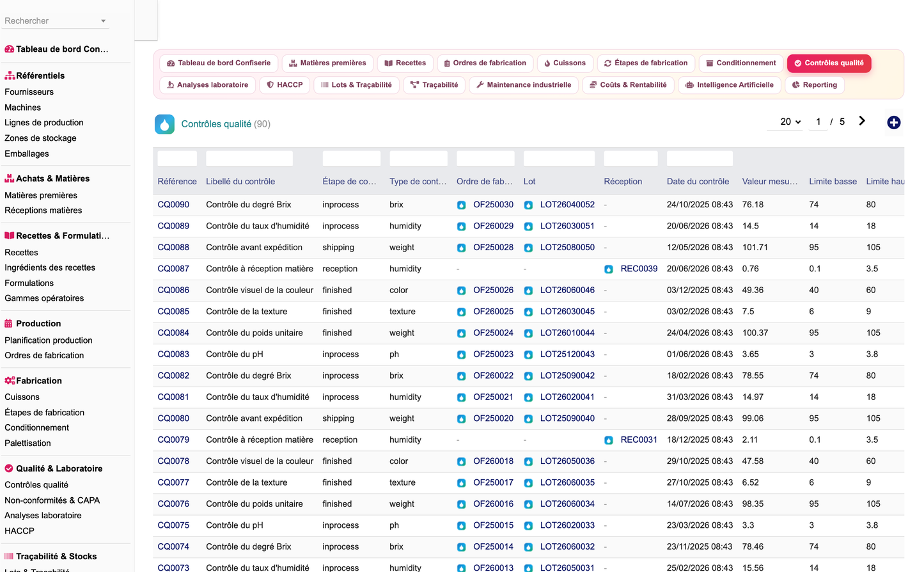
Task: Click the page number field showing 1
Action: 818,122
